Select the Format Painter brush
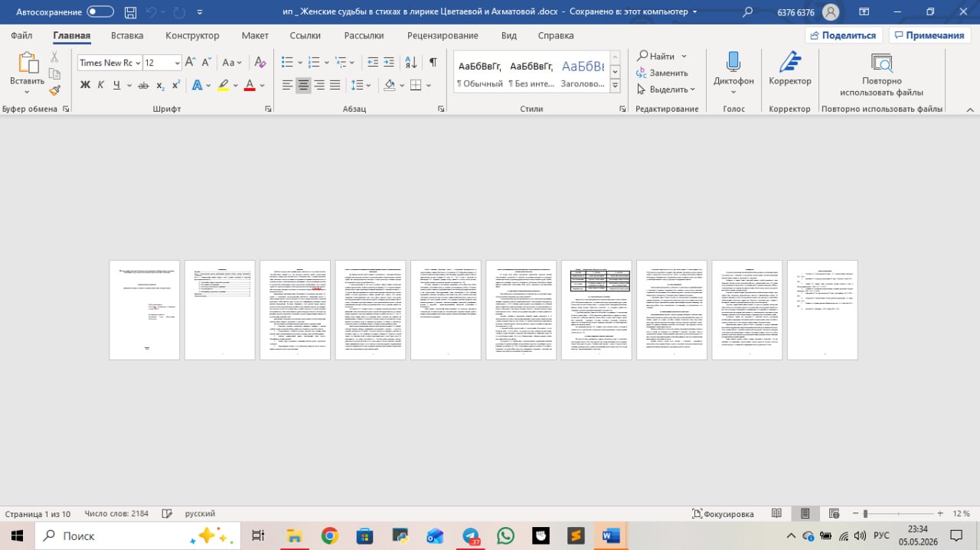The width and height of the screenshot is (980, 550). [54, 90]
